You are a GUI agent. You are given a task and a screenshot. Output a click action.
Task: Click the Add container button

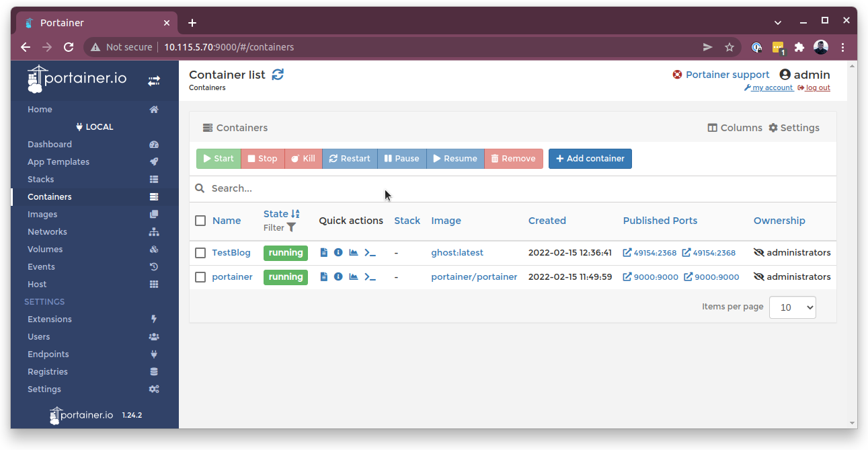point(590,159)
